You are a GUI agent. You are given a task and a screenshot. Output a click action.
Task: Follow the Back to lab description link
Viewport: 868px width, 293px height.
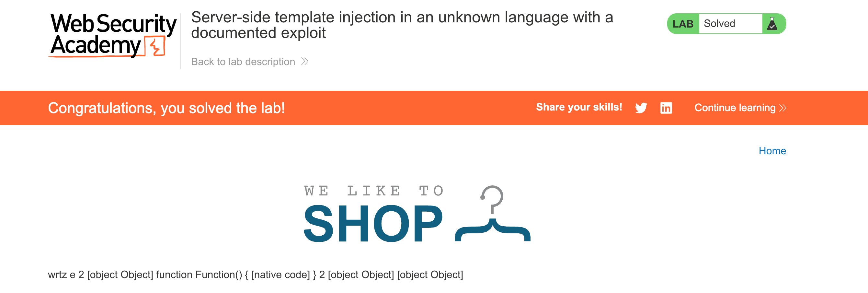click(243, 62)
